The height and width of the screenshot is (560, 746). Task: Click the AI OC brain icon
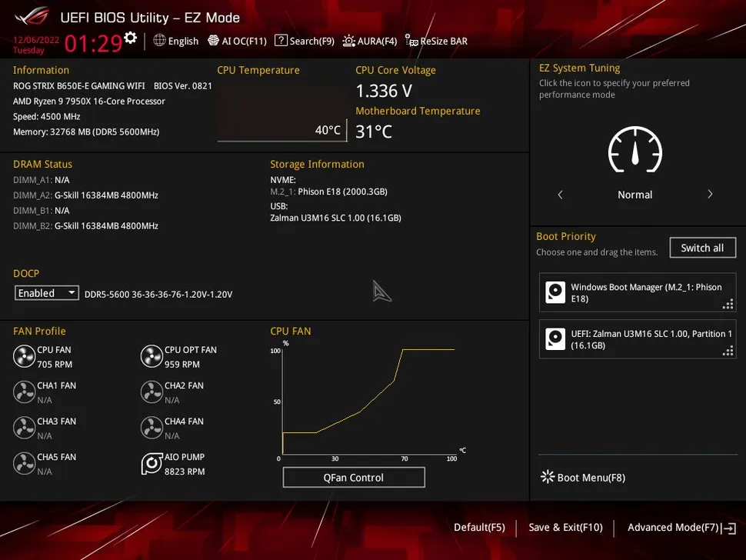(x=214, y=41)
